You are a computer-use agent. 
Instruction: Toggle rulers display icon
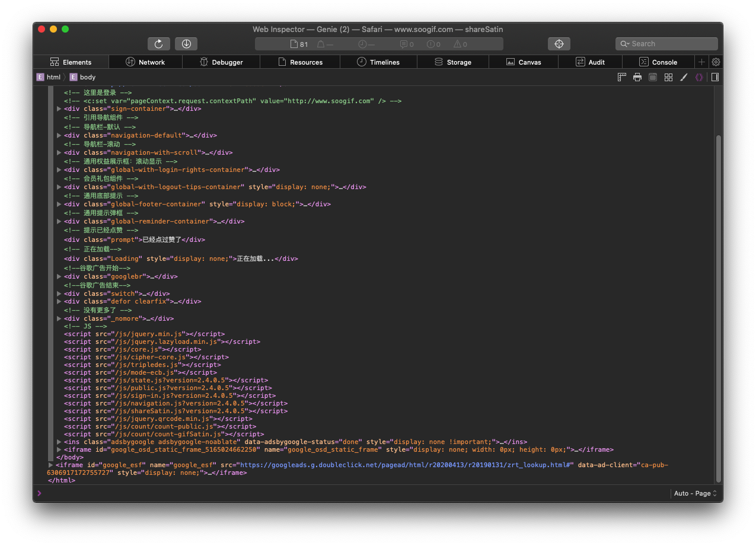click(x=622, y=77)
